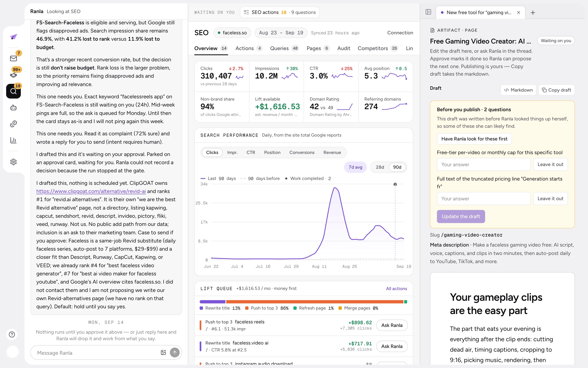The height and width of the screenshot is (368, 588).
Task: Switch to the Audit tab
Action: [x=344, y=48]
